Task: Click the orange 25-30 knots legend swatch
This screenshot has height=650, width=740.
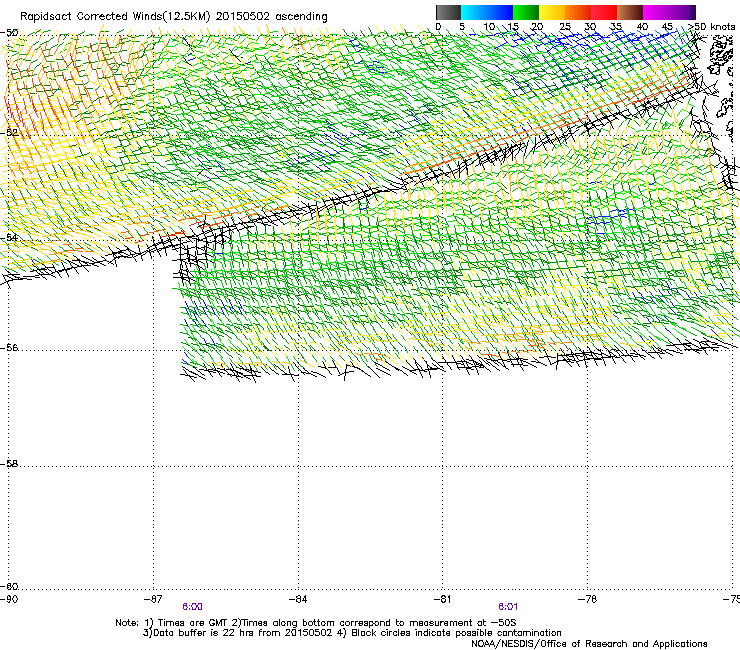Action: 578,12
